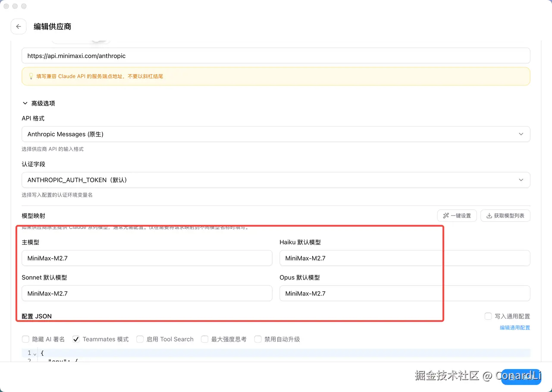Screen dimensions: 552x392
Task: Click the lightbulb icon in the hint
Action: pyautogui.click(x=31, y=76)
